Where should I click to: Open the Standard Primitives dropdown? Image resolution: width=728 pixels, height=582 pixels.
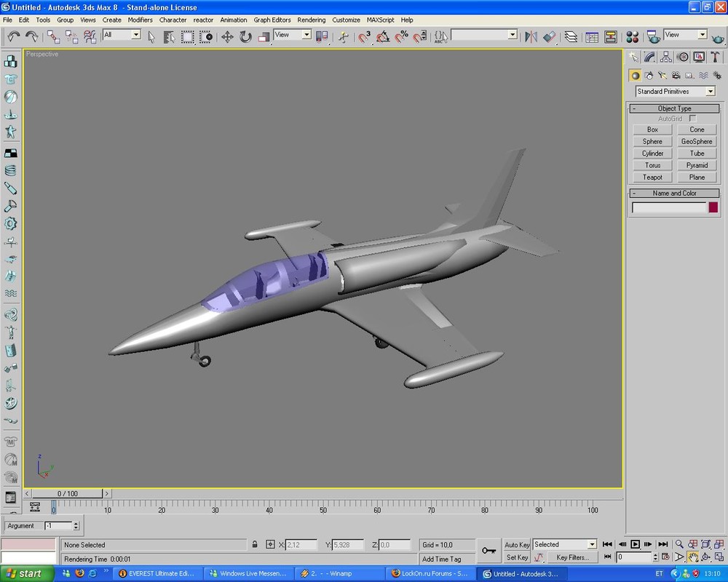712,91
